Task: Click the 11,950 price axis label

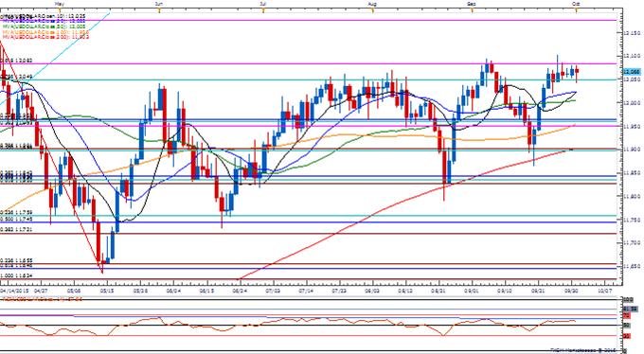Action: tap(633, 126)
